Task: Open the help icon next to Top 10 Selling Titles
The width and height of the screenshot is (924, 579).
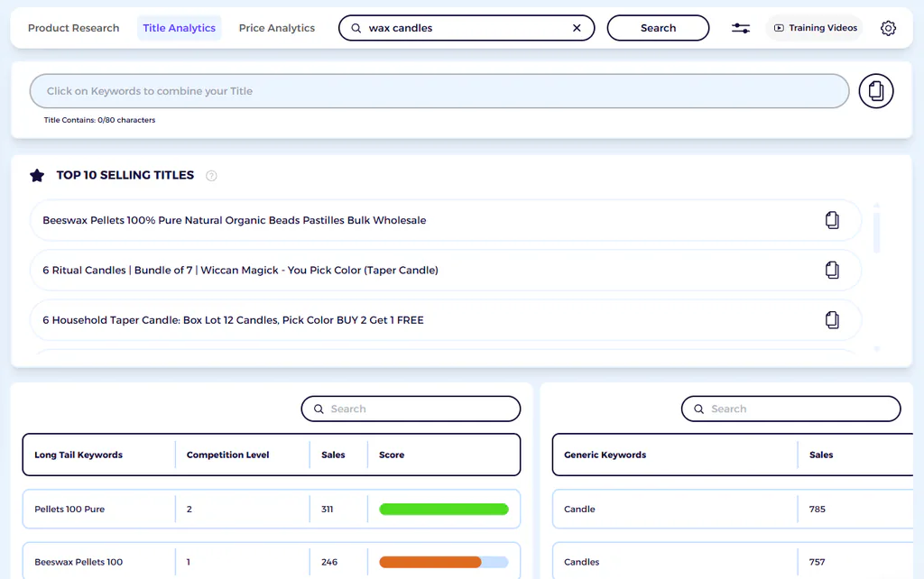Action: pos(211,176)
